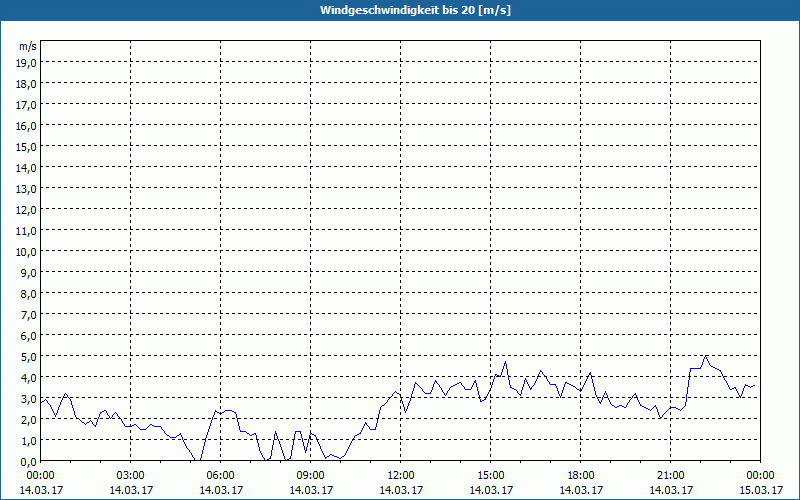Click the '14.03.17' date under 21:00
Viewport: 800px width, 500px height.
671,490
